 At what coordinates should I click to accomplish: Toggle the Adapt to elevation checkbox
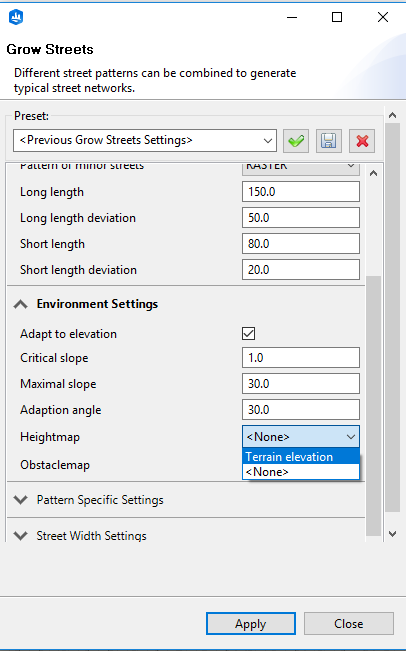coord(248,333)
